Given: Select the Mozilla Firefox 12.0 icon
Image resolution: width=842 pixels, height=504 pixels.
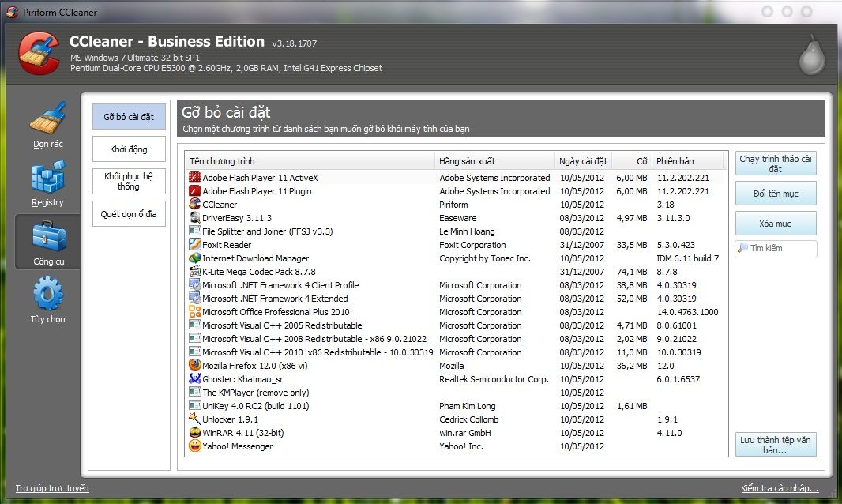Looking at the screenshot, I should pos(194,366).
